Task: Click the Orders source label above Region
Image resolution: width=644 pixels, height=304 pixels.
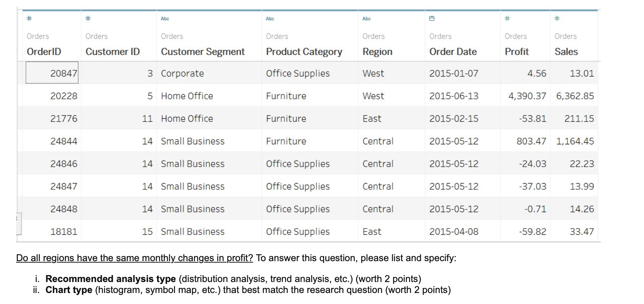Action: click(373, 36)
